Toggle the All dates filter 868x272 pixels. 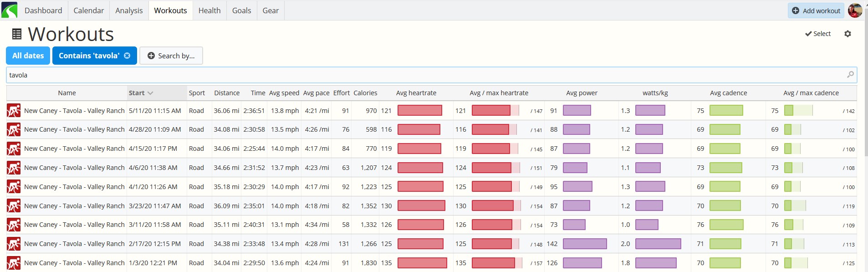point(28,56)
